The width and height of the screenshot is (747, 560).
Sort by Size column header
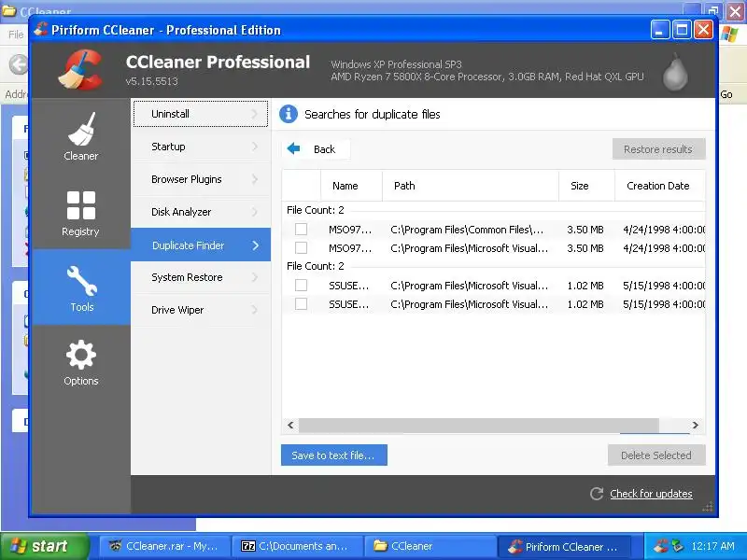(x=586, y=186)
